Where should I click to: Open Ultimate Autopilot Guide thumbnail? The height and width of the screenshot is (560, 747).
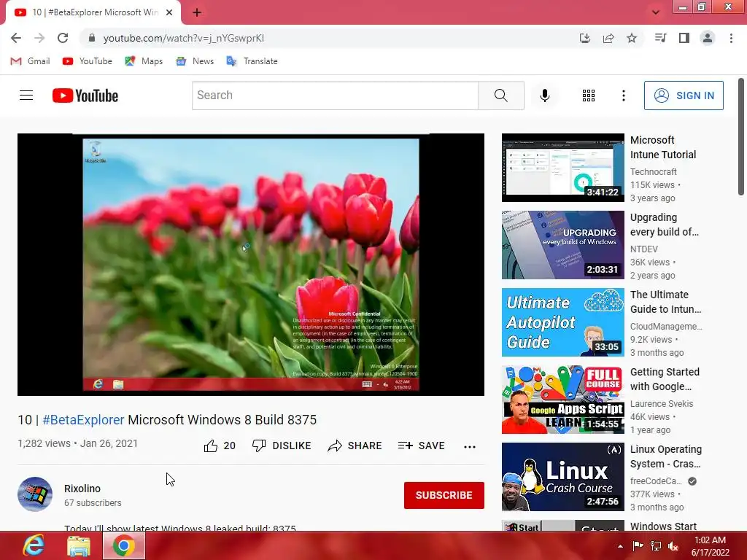pyautogui.click(x=562, y=322)
